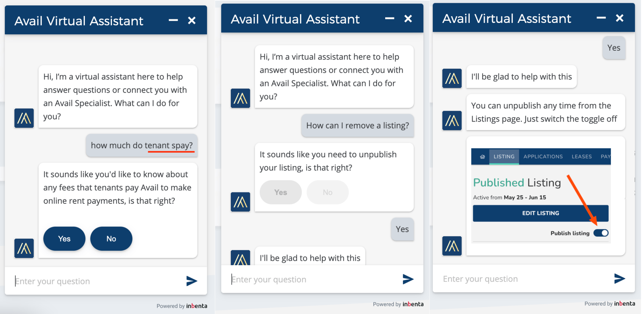Click the Avail avatar next to the toggle instructions

pos(452,120)
